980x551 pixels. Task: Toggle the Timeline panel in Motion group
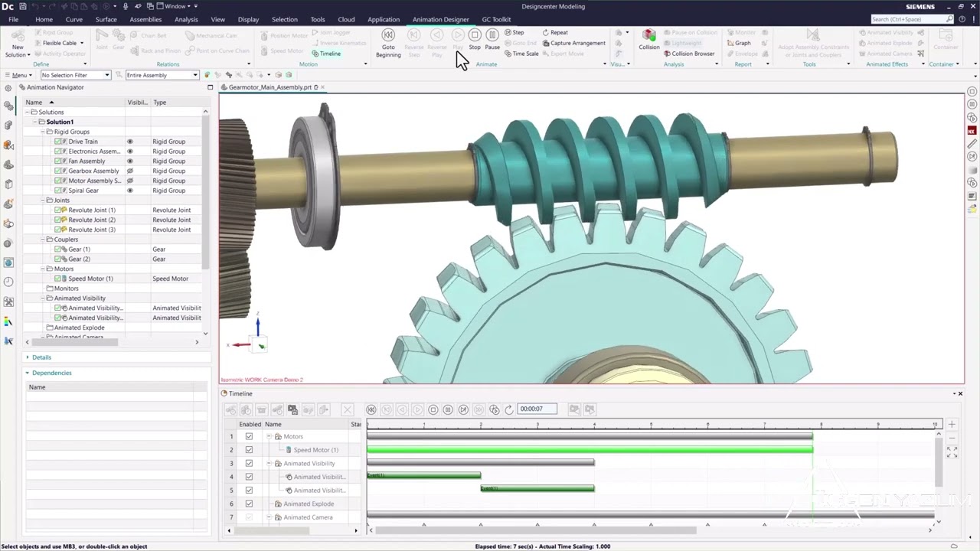coord(326,54)
